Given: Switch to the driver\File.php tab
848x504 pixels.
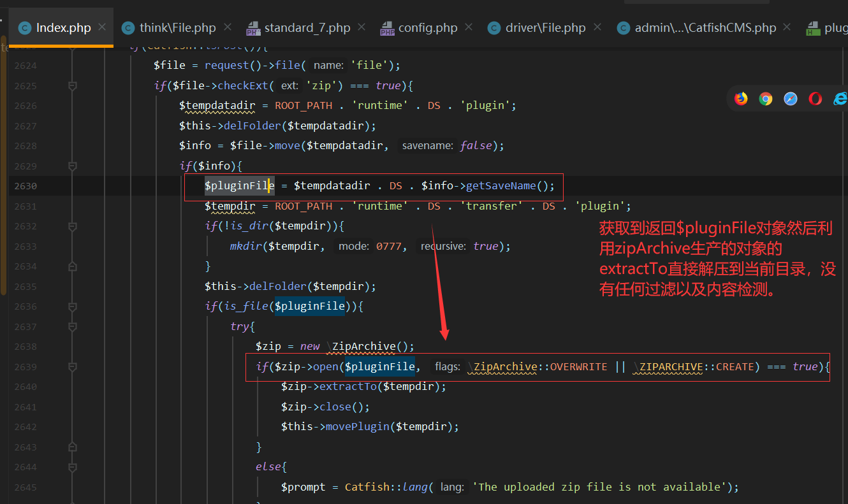Looking at the screenshot, I should point(545,28).
